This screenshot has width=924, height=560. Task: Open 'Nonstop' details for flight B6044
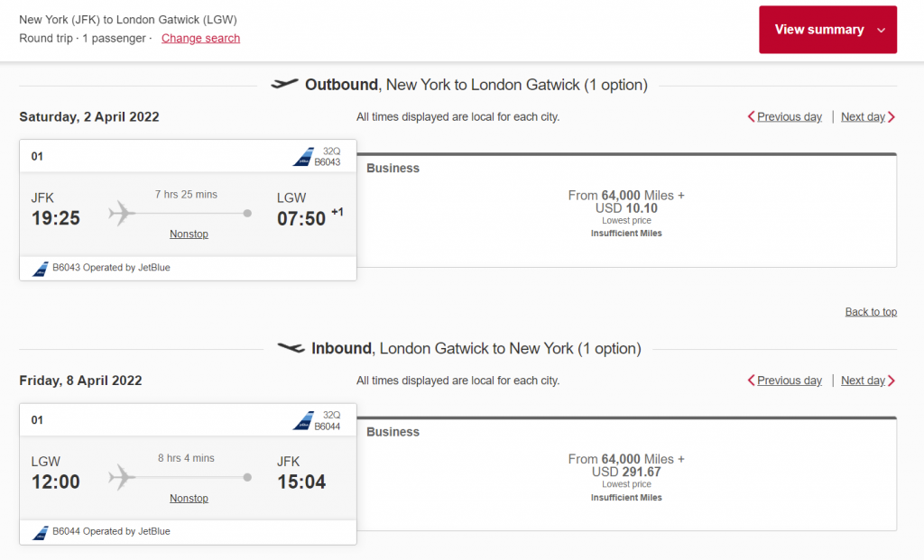189,498
